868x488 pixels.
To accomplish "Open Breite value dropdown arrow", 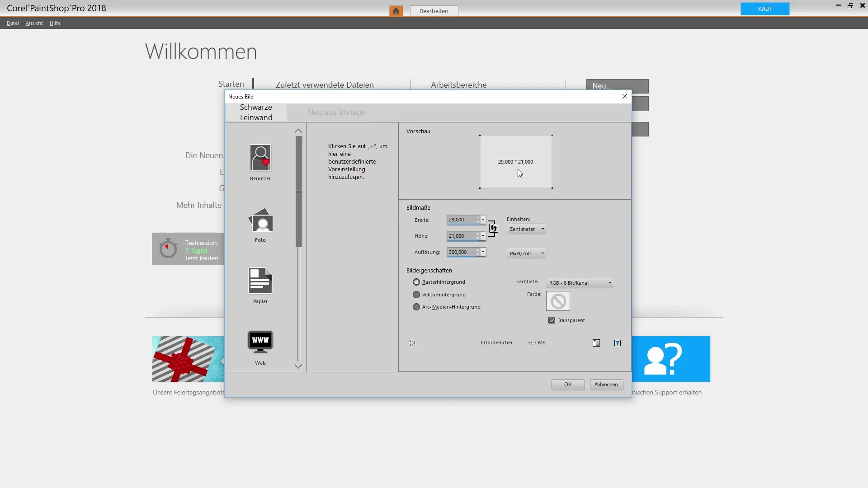I will click(483, 220).
